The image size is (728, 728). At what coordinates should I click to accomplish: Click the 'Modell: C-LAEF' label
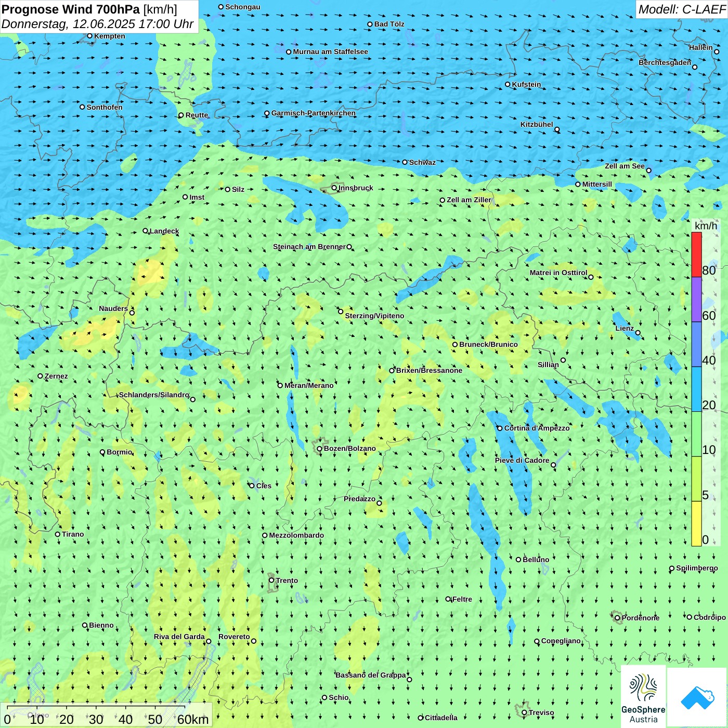tap(682, 9)
